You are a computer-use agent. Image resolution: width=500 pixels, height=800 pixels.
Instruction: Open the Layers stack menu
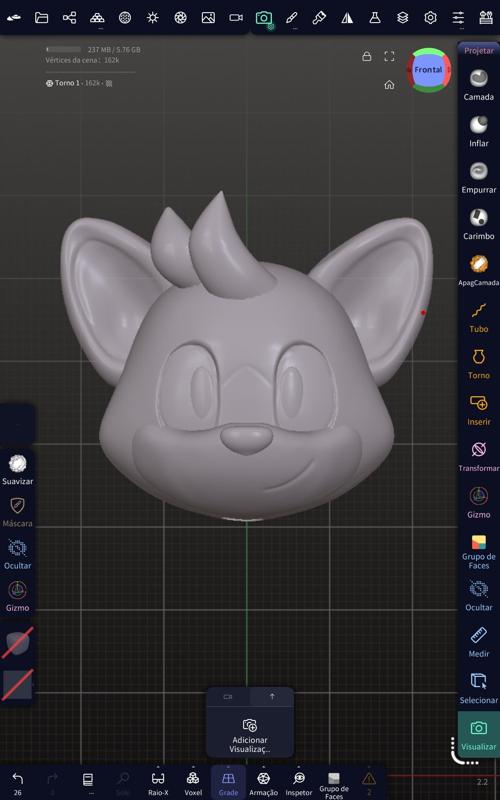pos(403,18)
